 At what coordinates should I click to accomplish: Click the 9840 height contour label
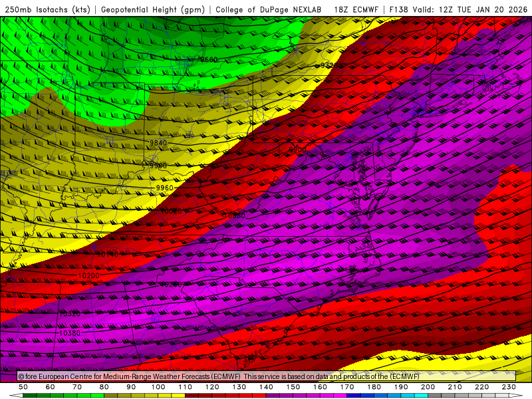click(158, 143)
